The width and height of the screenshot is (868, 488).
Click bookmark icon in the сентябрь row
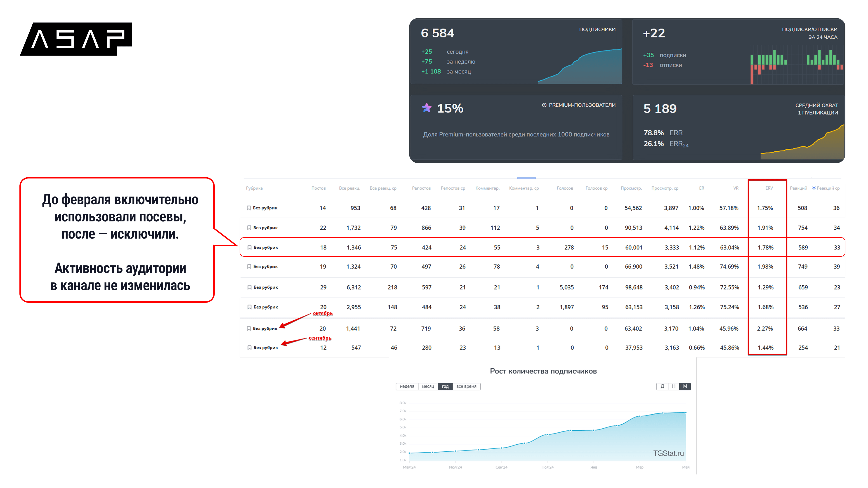[x=249, y=347]
